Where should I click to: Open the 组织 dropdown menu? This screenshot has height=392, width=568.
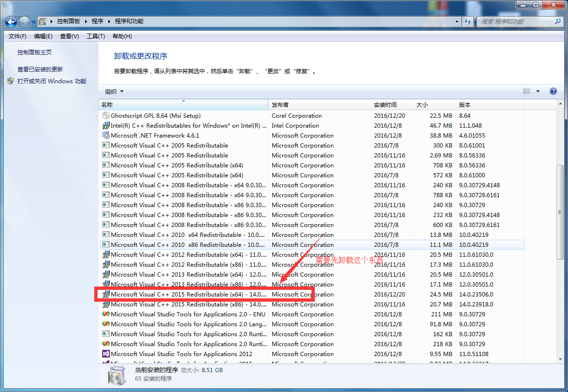114,92
